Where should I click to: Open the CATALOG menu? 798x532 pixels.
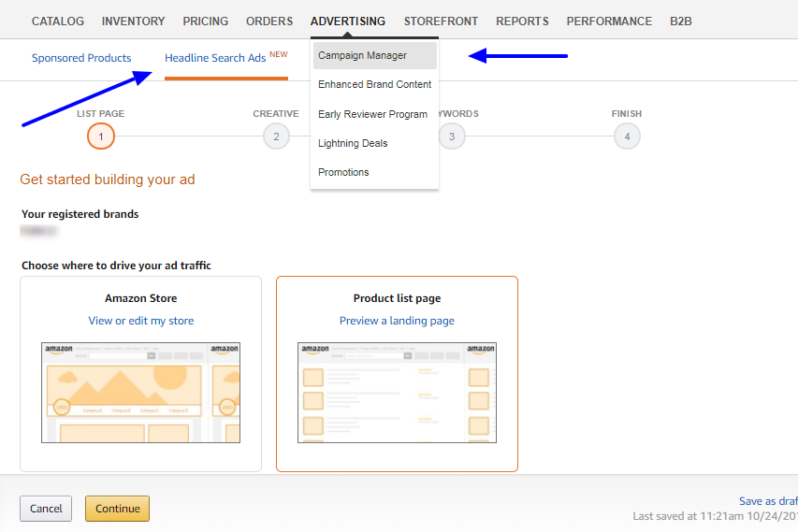click(57, 22)
